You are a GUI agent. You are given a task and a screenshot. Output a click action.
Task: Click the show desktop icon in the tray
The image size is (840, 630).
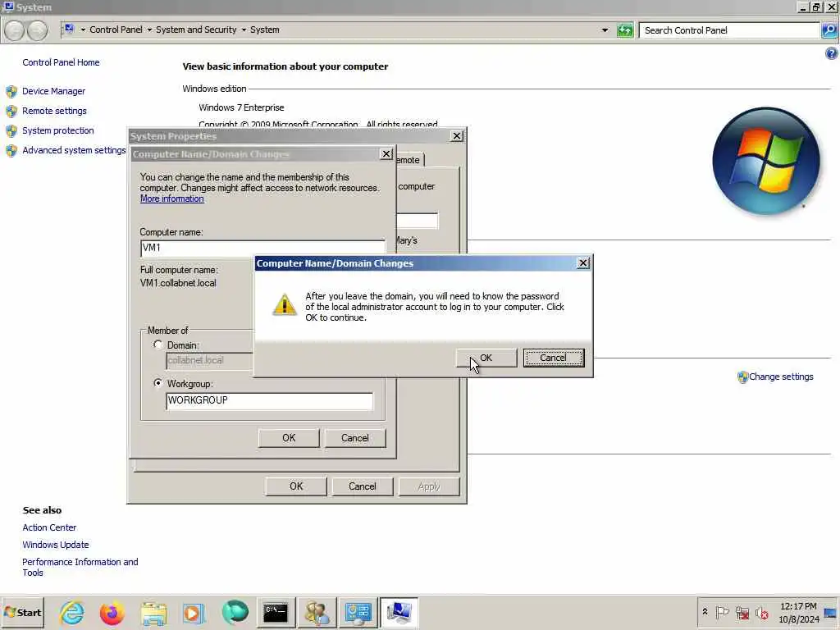point(830,612)
